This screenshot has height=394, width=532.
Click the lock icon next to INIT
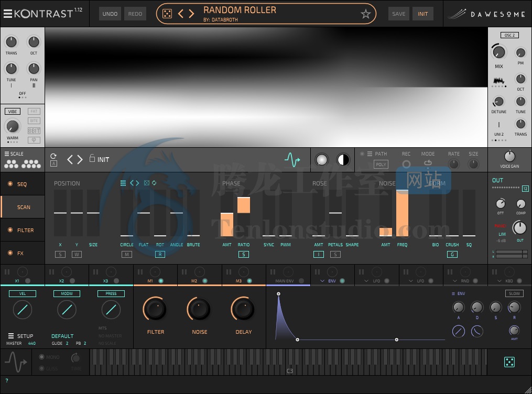coord(91,159)
